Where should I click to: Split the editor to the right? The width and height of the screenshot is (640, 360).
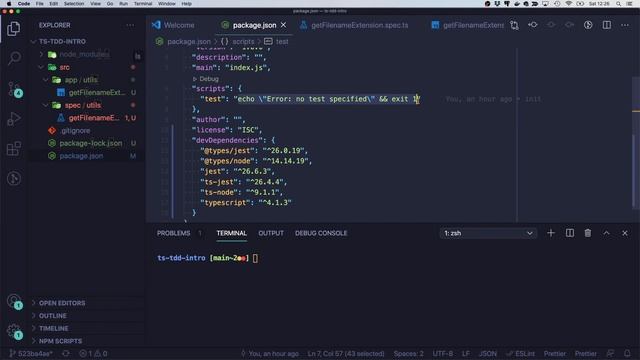coord(607,25)
